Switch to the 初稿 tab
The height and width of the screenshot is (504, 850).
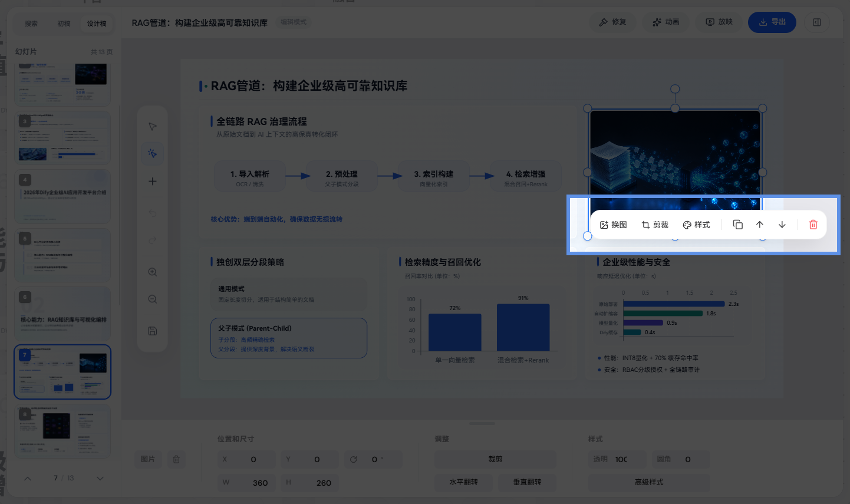[64, 24]
